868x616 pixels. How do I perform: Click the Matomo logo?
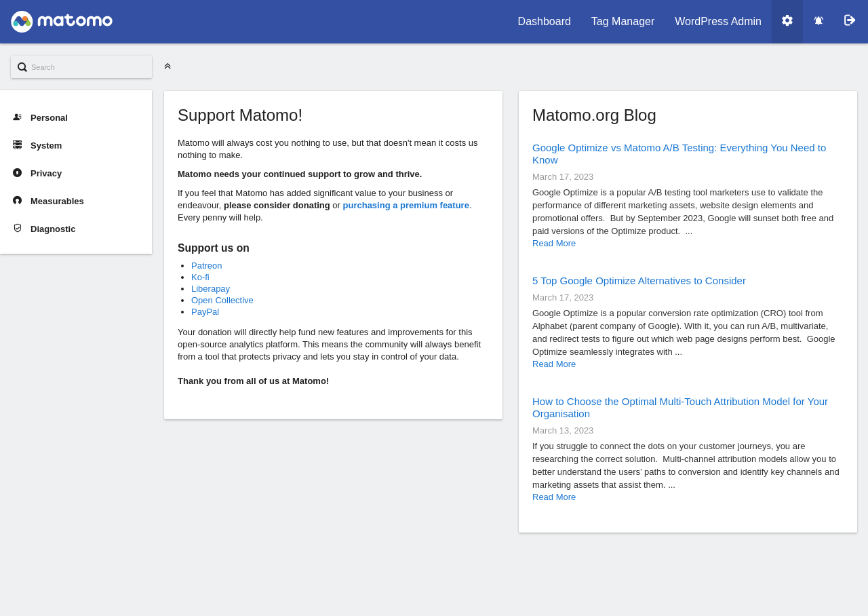coord(62,22)
